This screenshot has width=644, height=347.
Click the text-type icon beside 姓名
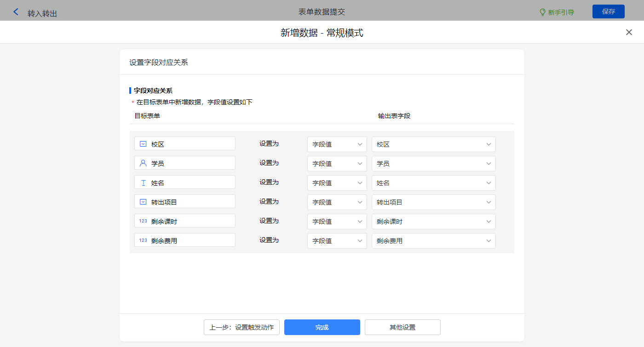tap(143, 182)
